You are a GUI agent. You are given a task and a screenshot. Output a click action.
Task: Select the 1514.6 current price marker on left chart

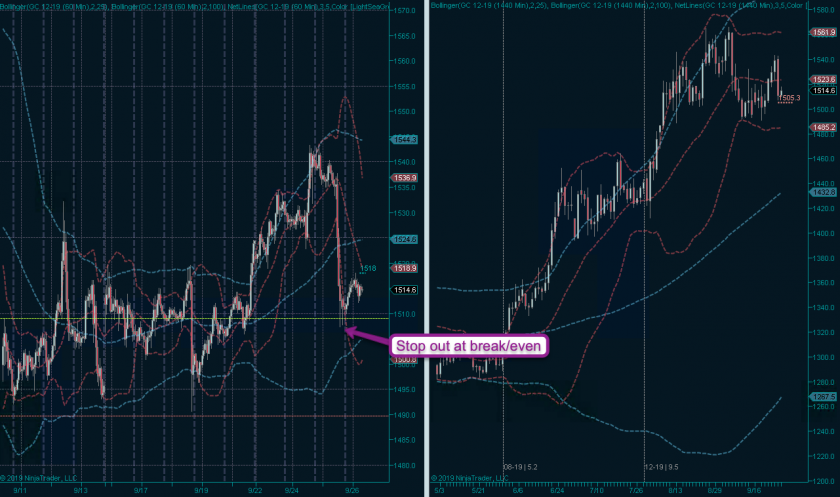pyautogui.click(x=405, y=290)
